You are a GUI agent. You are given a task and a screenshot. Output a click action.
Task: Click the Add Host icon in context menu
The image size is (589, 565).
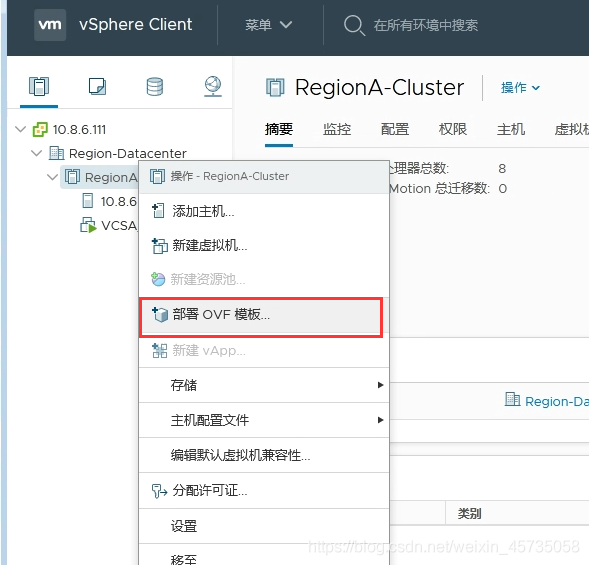[158, 211]
